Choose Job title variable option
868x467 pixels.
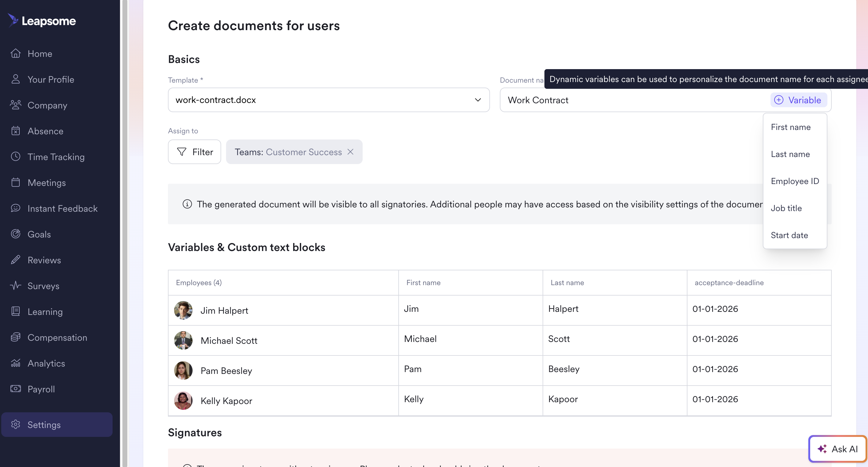786,208
